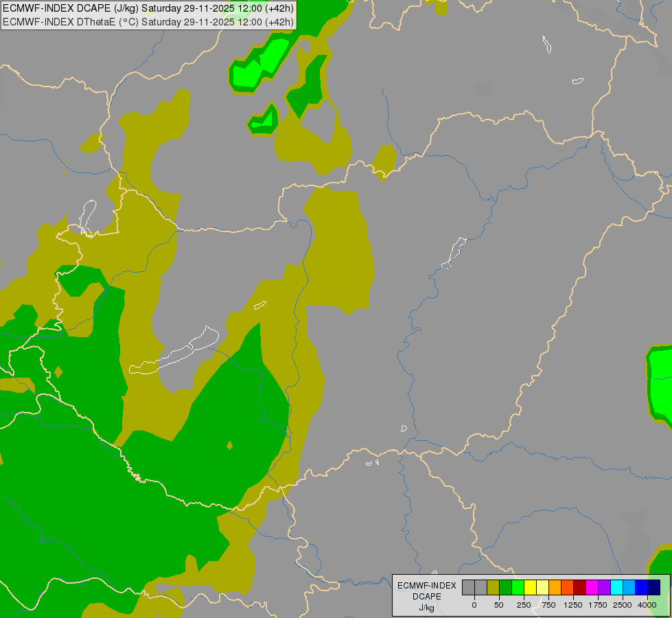Click the legend text "DCAPE"
Screen dimensions: 672x618
427,597
